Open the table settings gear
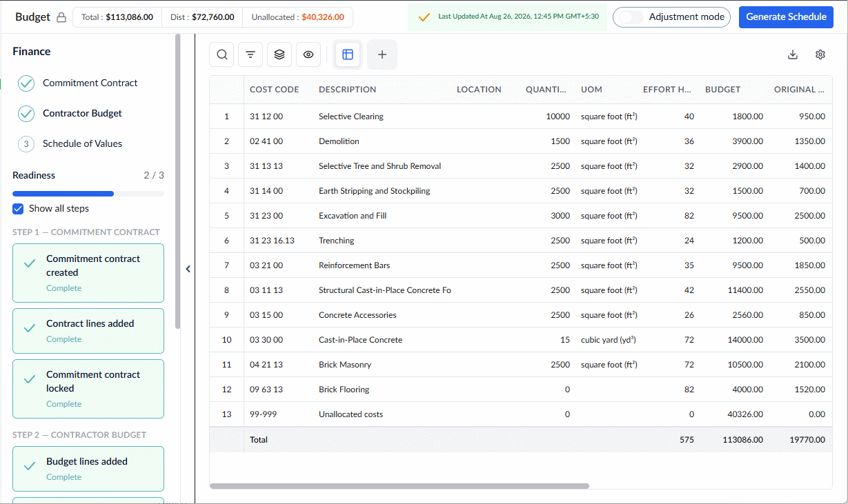 pyautogui.click(x=820, y=54)
